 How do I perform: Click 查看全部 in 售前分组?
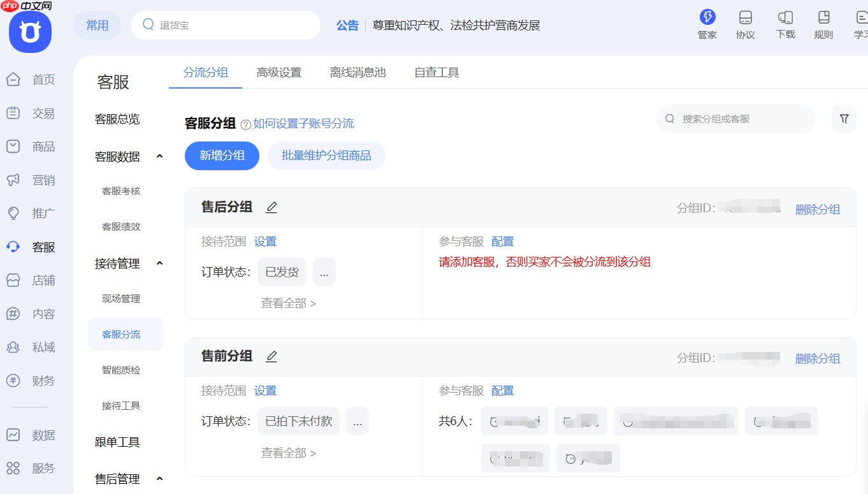coord(289,453)
